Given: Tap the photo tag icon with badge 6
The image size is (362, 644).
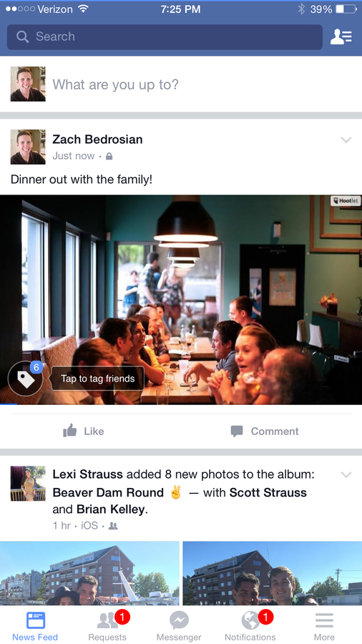Looking at the screenshot, I should tap(26, 379).
